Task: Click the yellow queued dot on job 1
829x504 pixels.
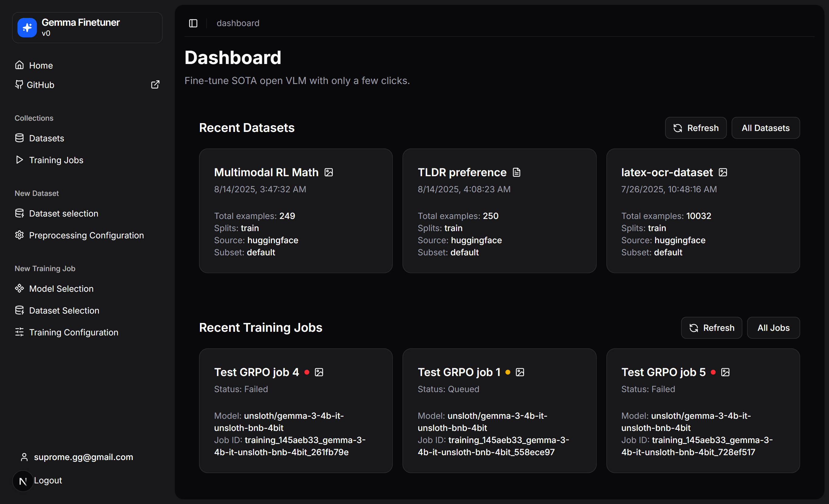Action: [508, 372]
